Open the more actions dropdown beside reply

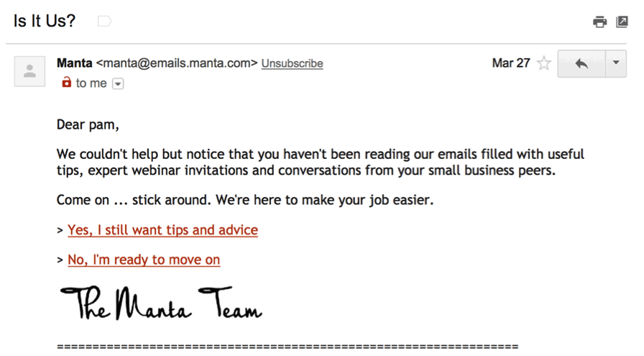[x=616, y=64]
